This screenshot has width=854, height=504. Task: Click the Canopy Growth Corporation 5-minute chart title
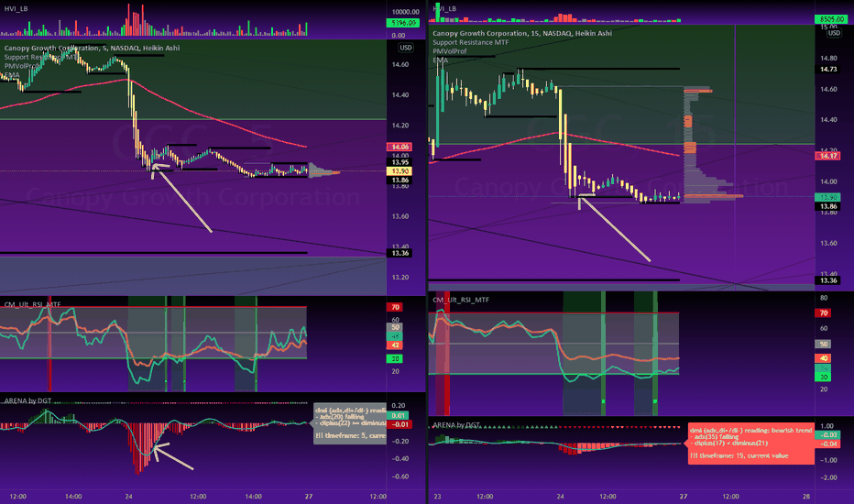92,48
